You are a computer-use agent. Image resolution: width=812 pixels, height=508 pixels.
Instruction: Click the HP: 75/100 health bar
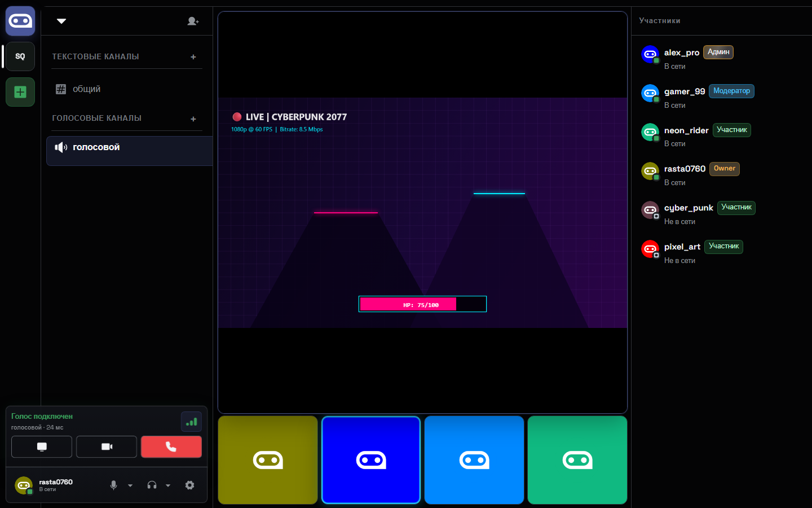pyautogui.click(x=422, y=304)
